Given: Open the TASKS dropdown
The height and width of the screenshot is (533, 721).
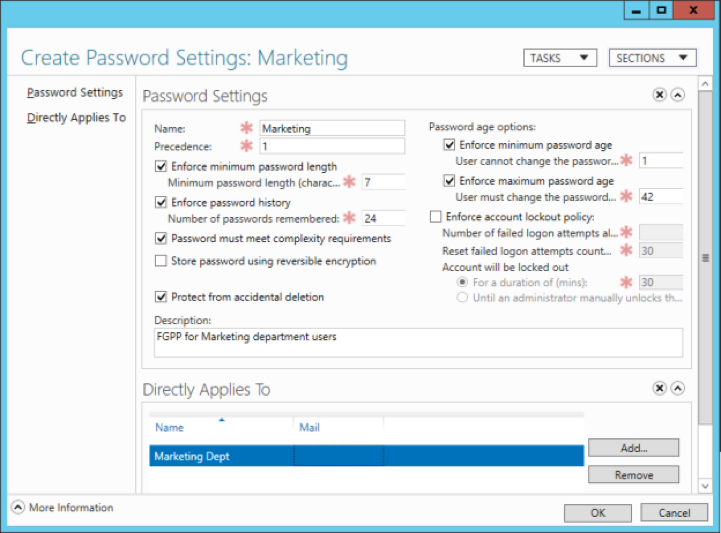Looking at the screenshot, I should point(559,58).
